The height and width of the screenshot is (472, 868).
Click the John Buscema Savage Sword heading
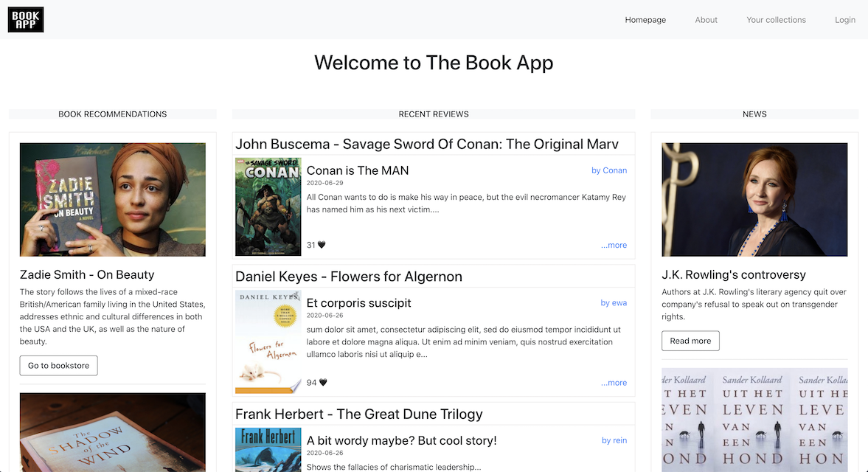[427, 144]
